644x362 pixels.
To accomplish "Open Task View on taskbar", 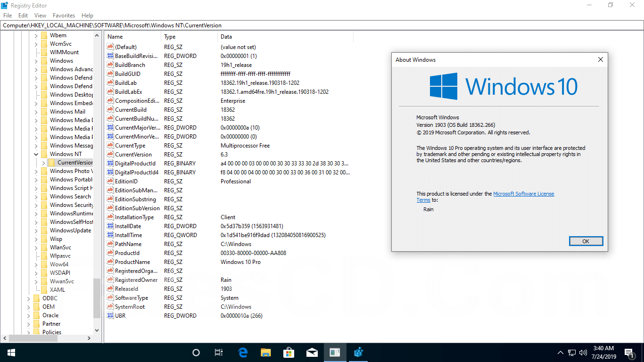I will pyautogui.click(x=219, y=353).
